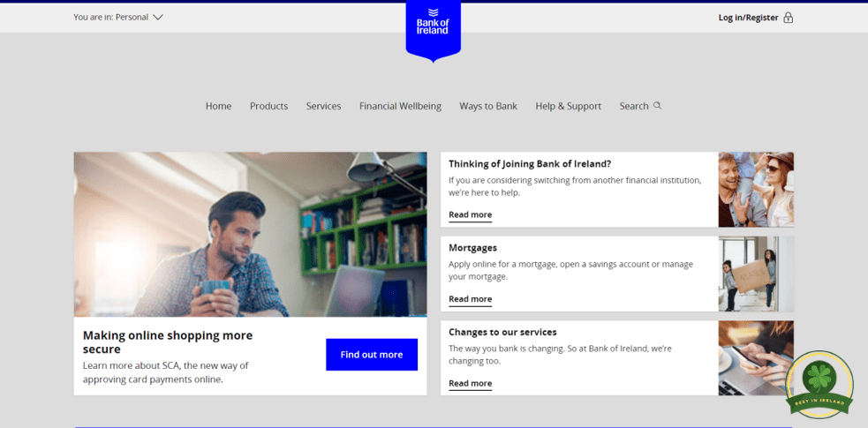The image size is (868, 428).
Task: Open the Products menu
Action: point(269,106)
